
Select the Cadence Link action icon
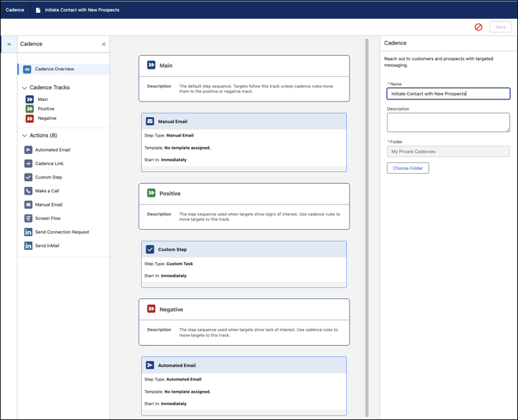tap(28, 164)
